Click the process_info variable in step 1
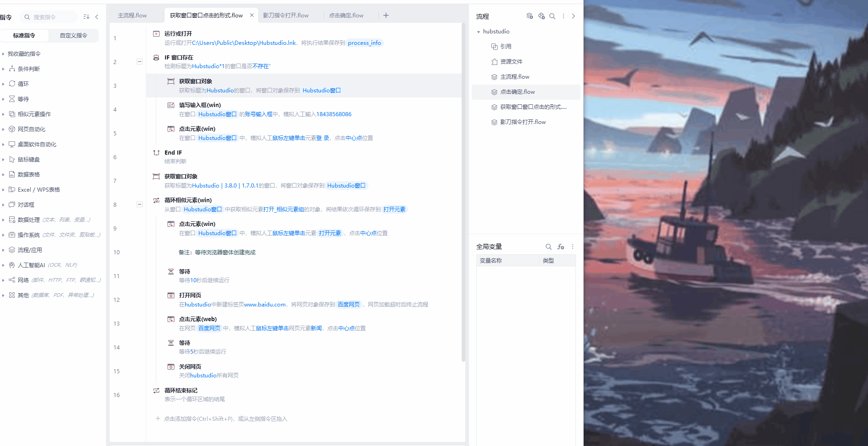Screen dimensions: 868x446 click(364, 43)
